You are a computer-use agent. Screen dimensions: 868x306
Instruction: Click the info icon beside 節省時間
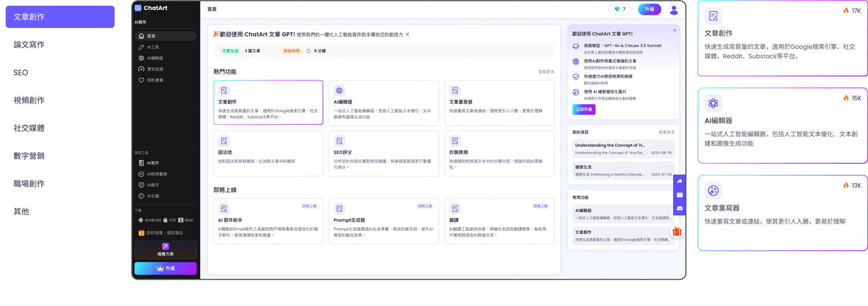tap(308, 51)
